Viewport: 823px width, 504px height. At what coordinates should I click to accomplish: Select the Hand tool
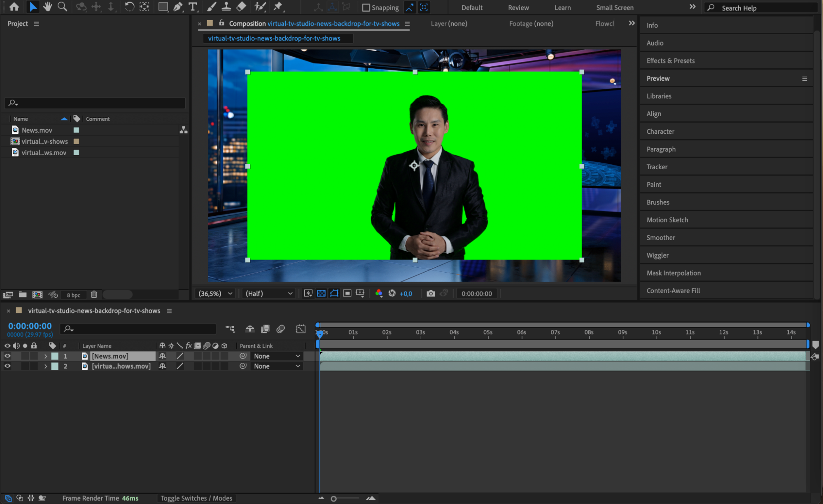(x=48, y=7)
